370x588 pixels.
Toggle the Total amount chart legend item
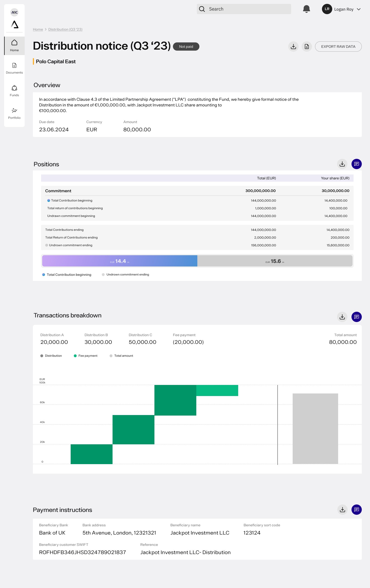pos(121,356)
